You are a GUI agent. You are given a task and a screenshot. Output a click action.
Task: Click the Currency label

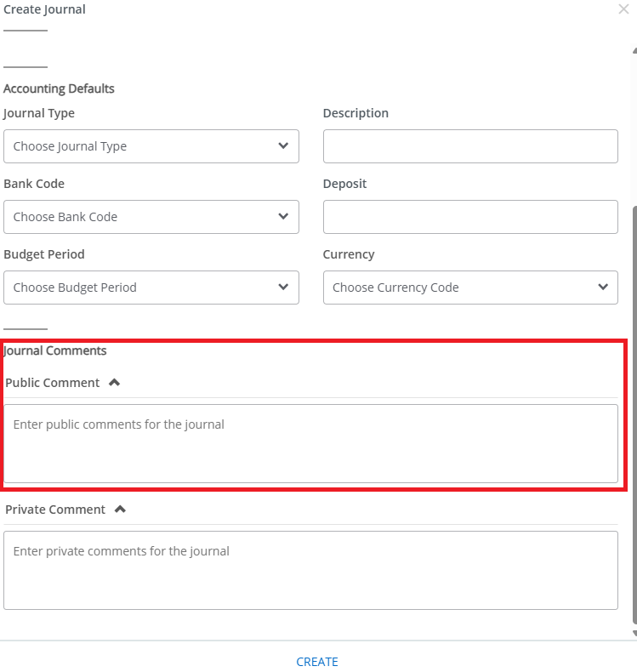(x=349, y=254)
